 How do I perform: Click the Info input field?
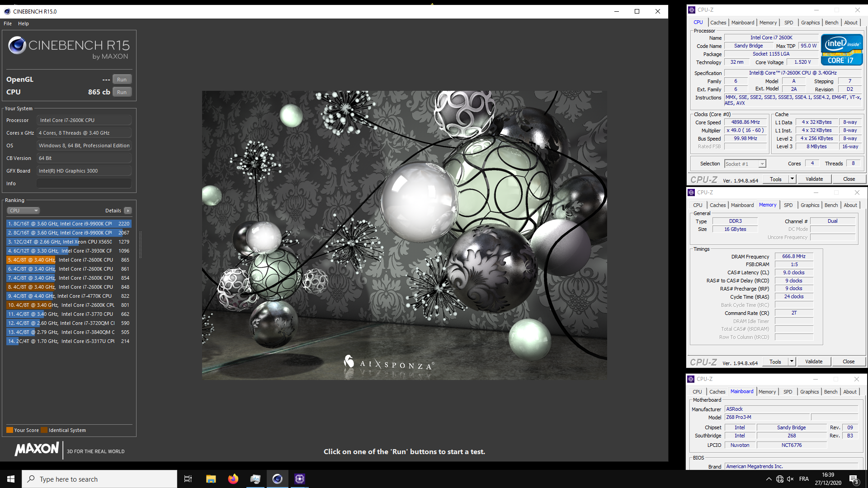tap(84, 183)
